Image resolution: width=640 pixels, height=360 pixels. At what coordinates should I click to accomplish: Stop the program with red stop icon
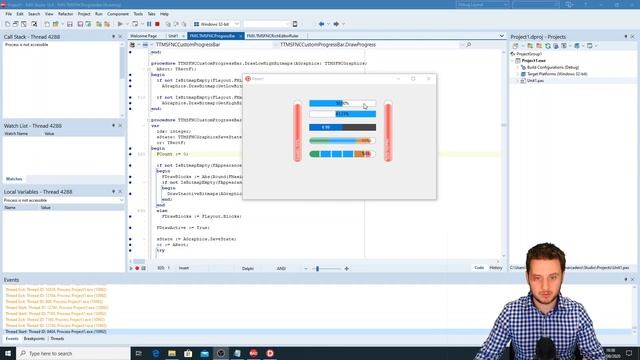coord(157,24)
